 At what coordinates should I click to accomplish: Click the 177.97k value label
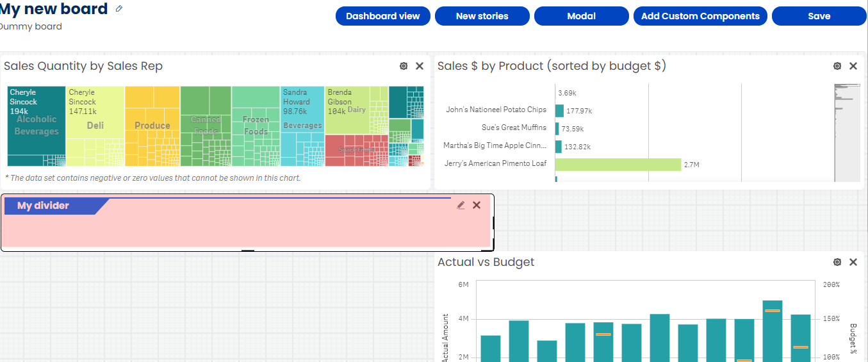(579, 111)
